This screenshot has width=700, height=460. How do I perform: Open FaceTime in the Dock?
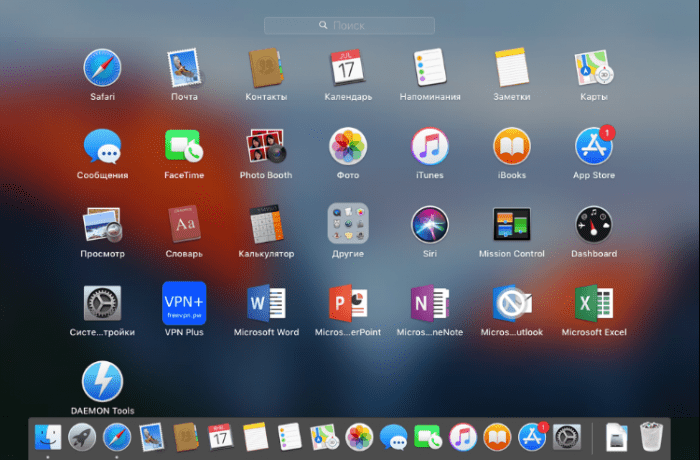click(428, 437)
